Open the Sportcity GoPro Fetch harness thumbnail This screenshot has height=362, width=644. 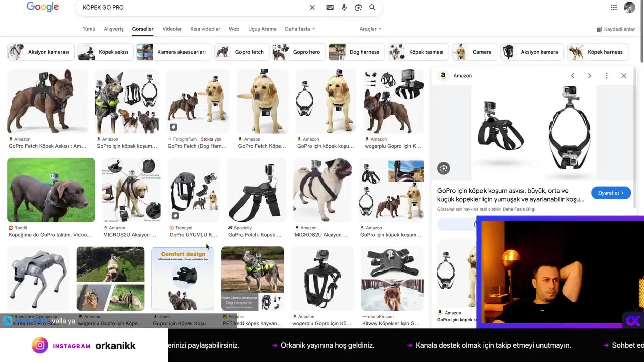(257, 190)
